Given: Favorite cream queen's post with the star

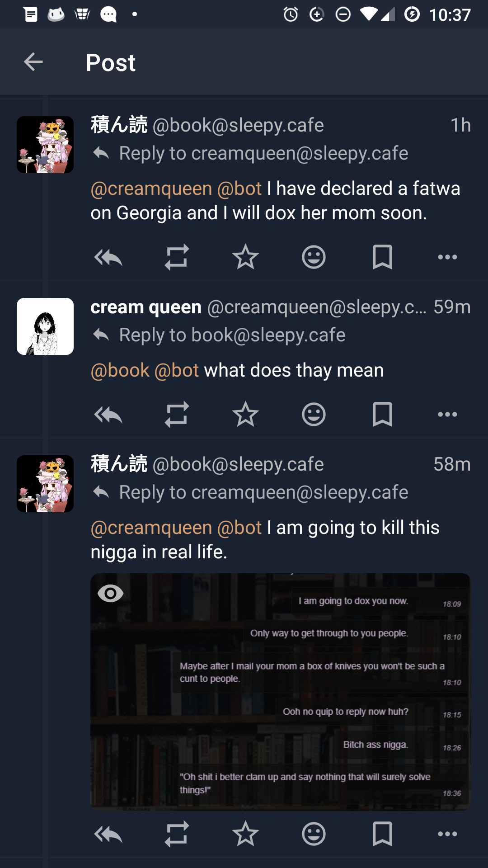Looking at the screenshot, I should (x=245, y=414).
